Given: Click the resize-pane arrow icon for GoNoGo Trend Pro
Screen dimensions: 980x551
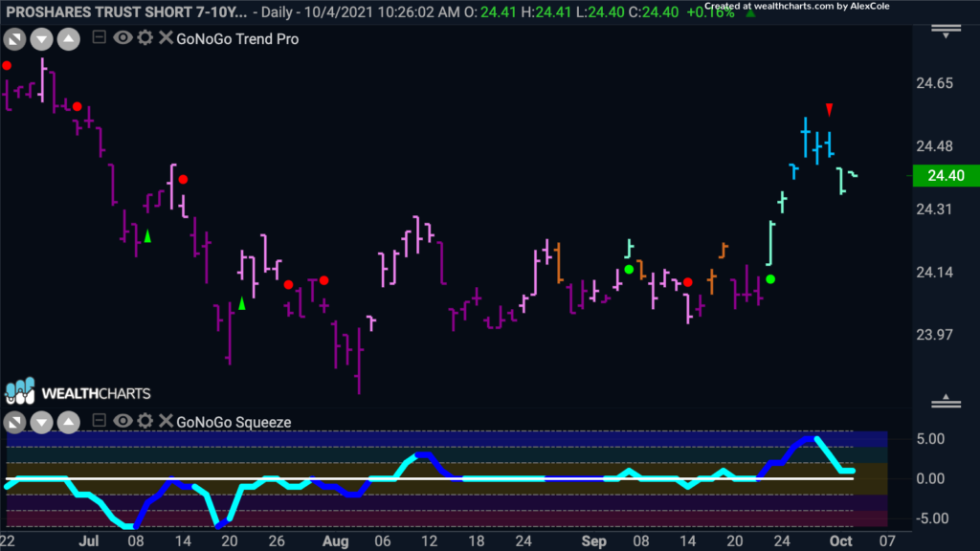Looking at the screenshot, I should click(x=14, y=39).
